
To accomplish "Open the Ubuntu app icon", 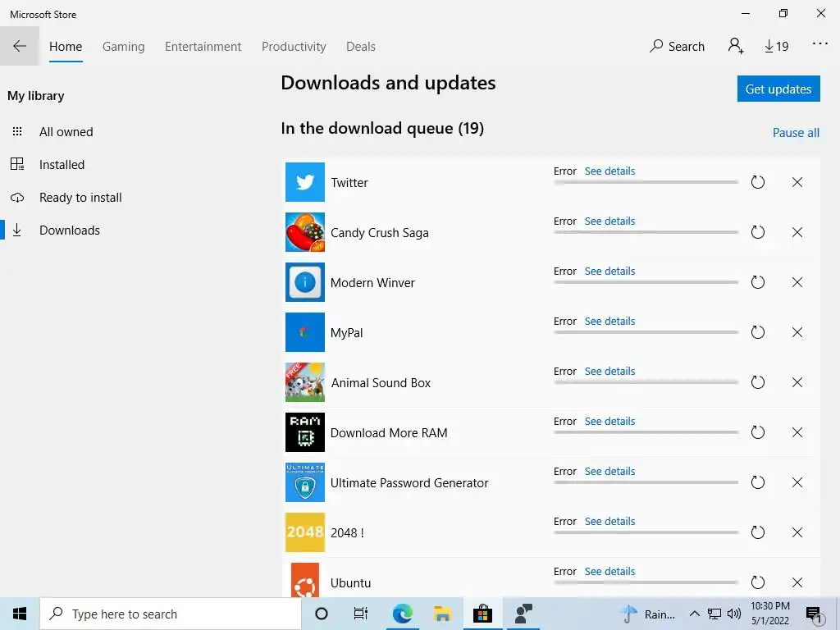I will click(305, 580).
